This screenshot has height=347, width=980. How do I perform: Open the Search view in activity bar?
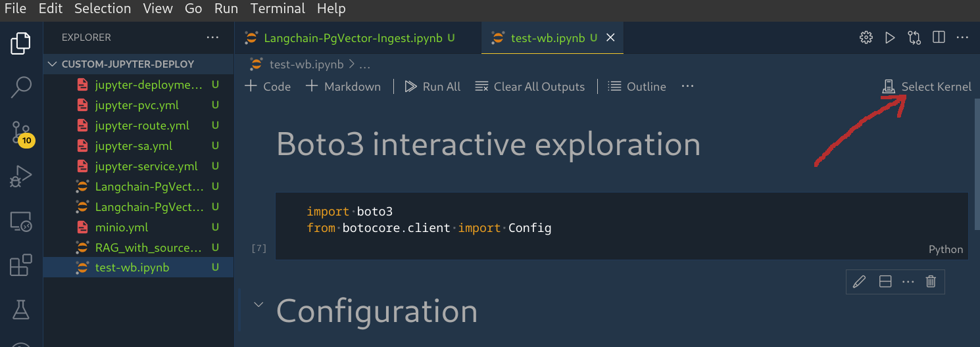tap(21, 87)
